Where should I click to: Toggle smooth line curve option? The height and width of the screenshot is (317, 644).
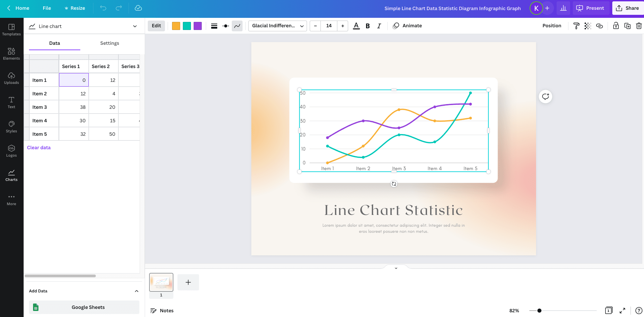coord(237,26)
